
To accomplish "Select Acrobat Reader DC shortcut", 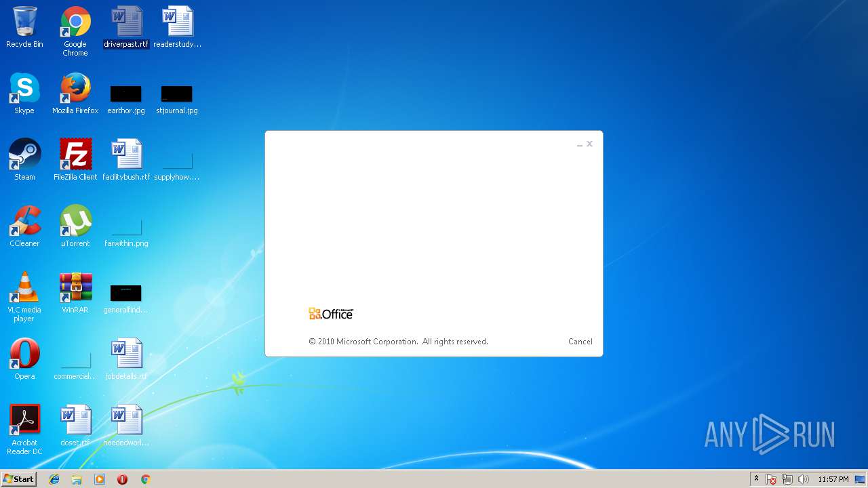I will pos(24,430).
